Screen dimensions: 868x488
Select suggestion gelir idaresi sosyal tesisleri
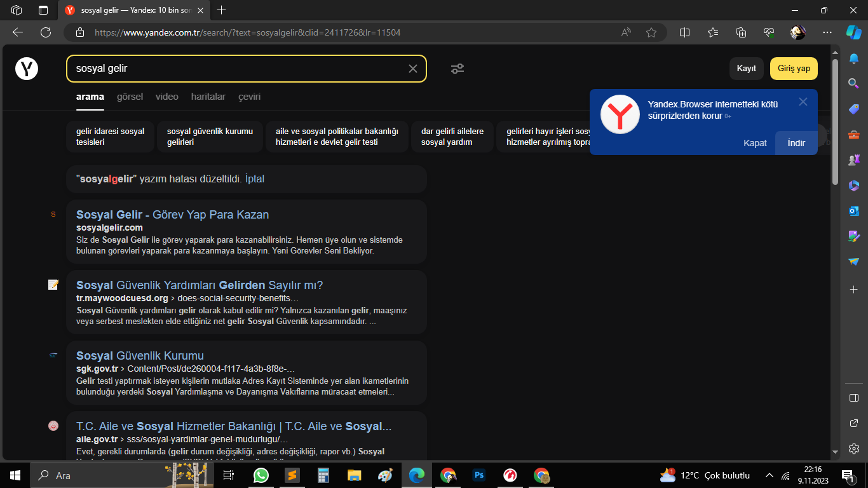(x=111, y=137)
